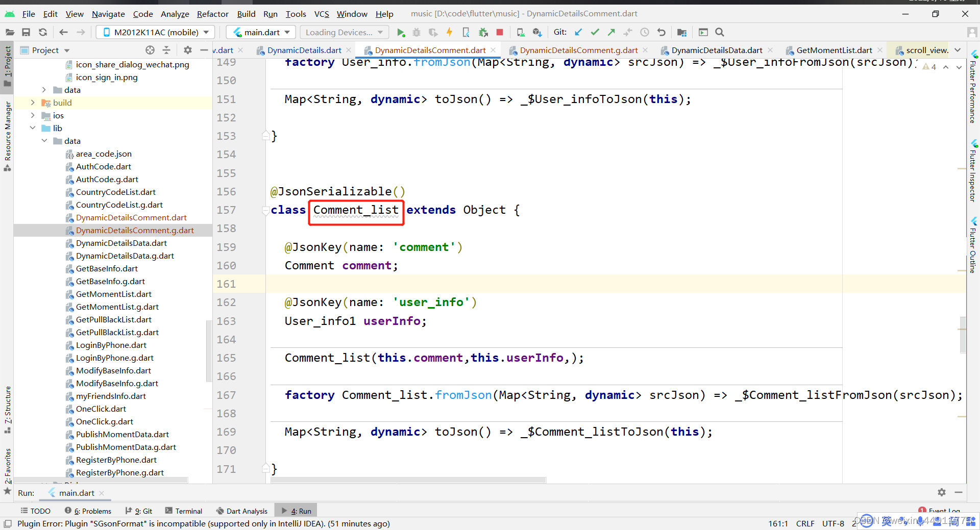Open the Terminal tool window
Screen dimensions: 980x530
184,511
